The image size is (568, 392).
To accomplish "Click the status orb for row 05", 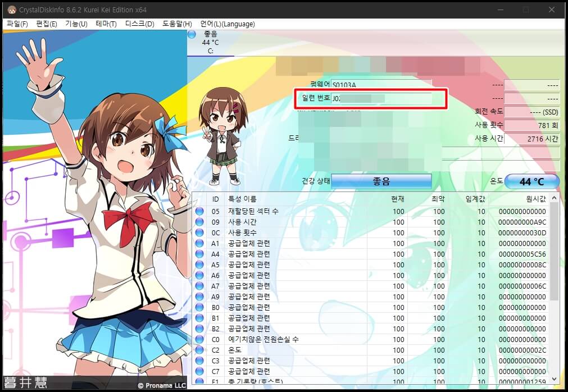I will [x=199, y=211].
